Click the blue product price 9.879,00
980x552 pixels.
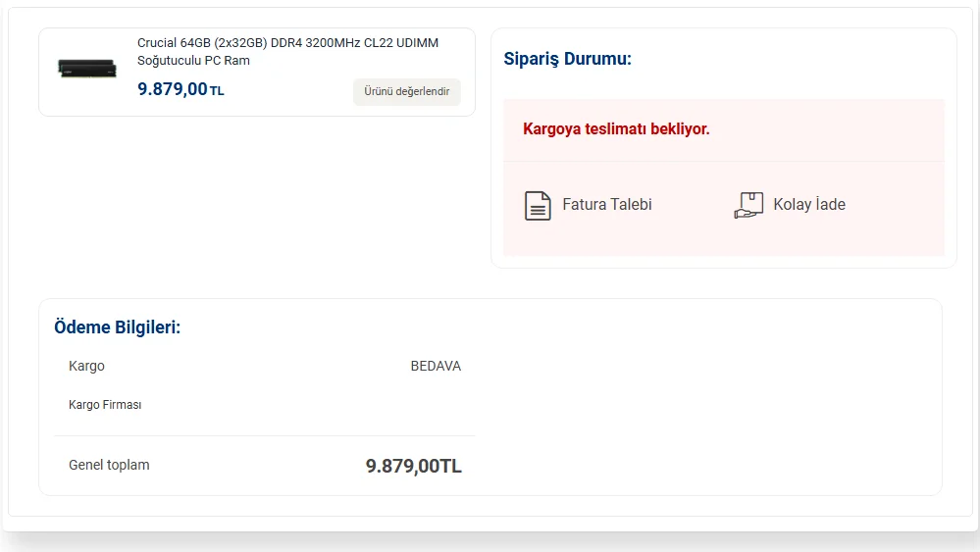[173, 89]
